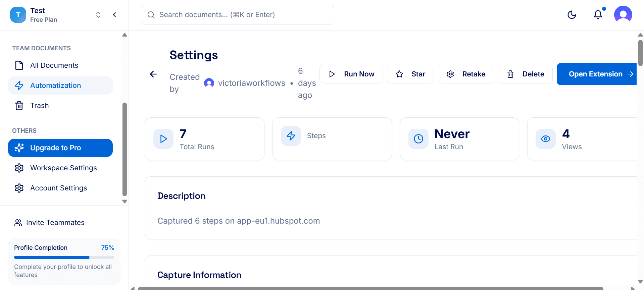This screenshot has width=644, height=290.
Task: Click the Description text 'Captured 6 steps on app-eu1.hubspot.com'
Action: pyautogui.click(x=239, y=221)
